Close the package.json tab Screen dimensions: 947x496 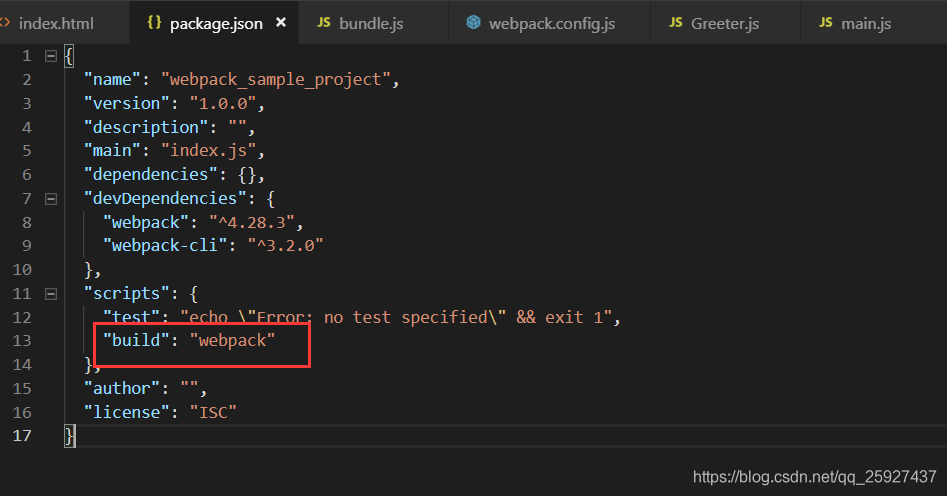coord(281,22)
